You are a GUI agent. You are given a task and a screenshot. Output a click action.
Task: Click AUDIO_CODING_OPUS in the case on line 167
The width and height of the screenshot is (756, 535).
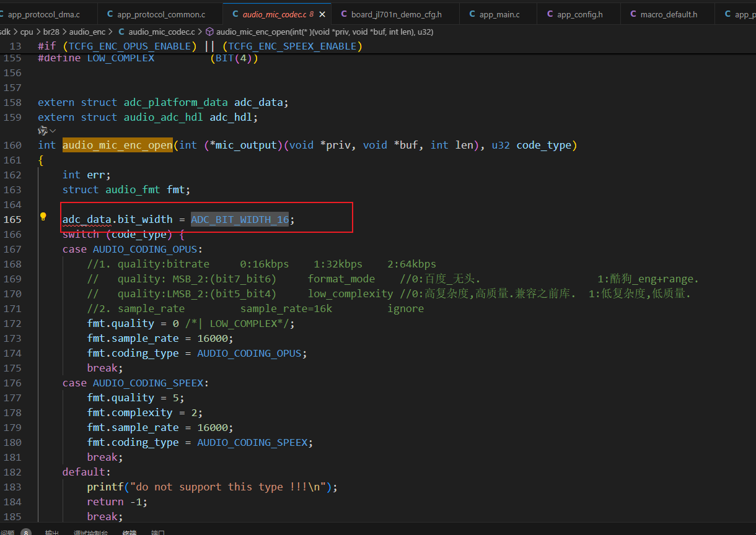pyautogui.click(x=145, y=249)
